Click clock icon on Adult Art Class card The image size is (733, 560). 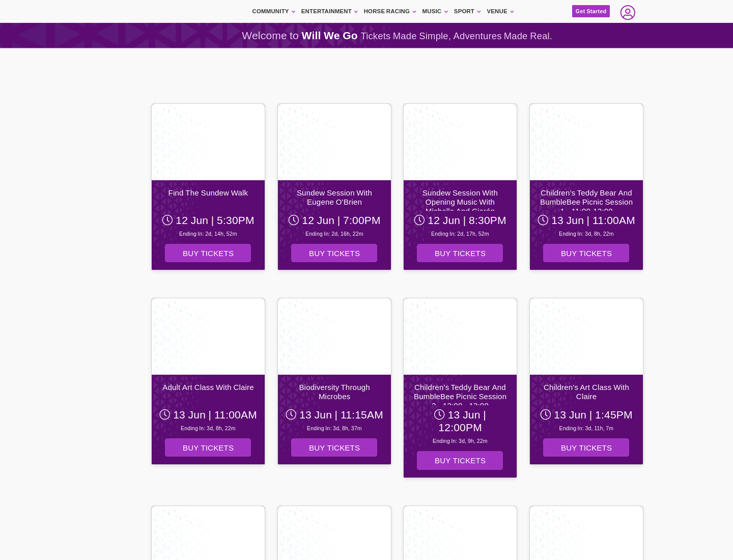click(x=165, y=414)
